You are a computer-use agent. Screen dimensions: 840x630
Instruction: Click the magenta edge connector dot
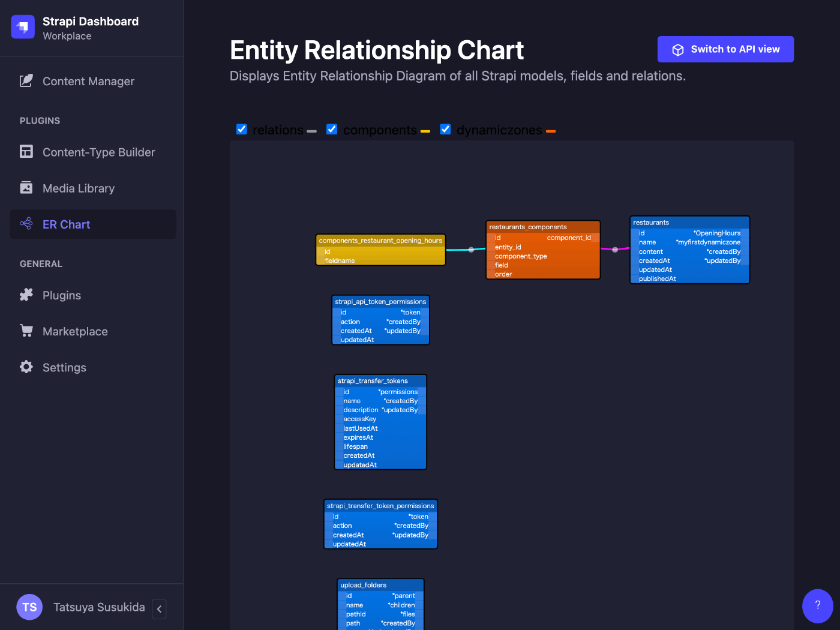point(615,250)
